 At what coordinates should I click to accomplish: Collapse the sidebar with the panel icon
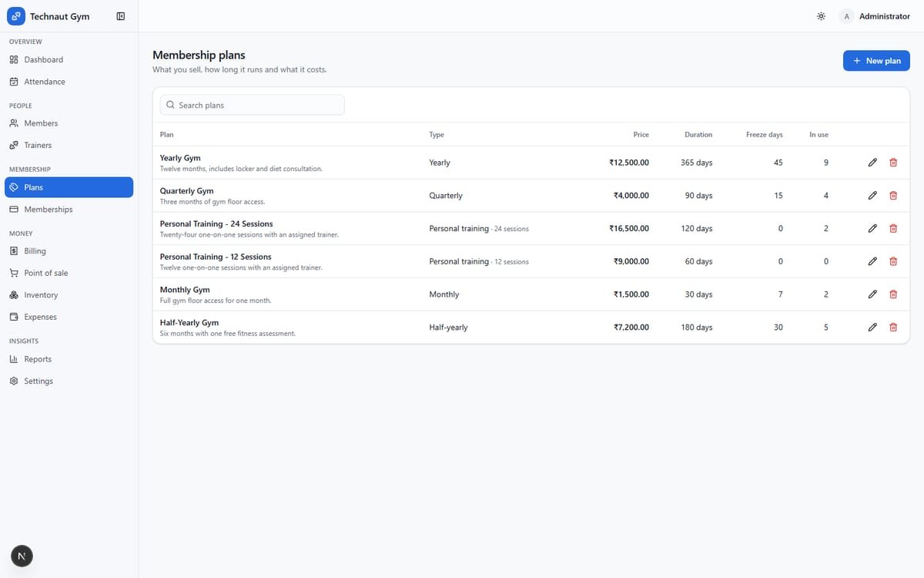[121, 16]
